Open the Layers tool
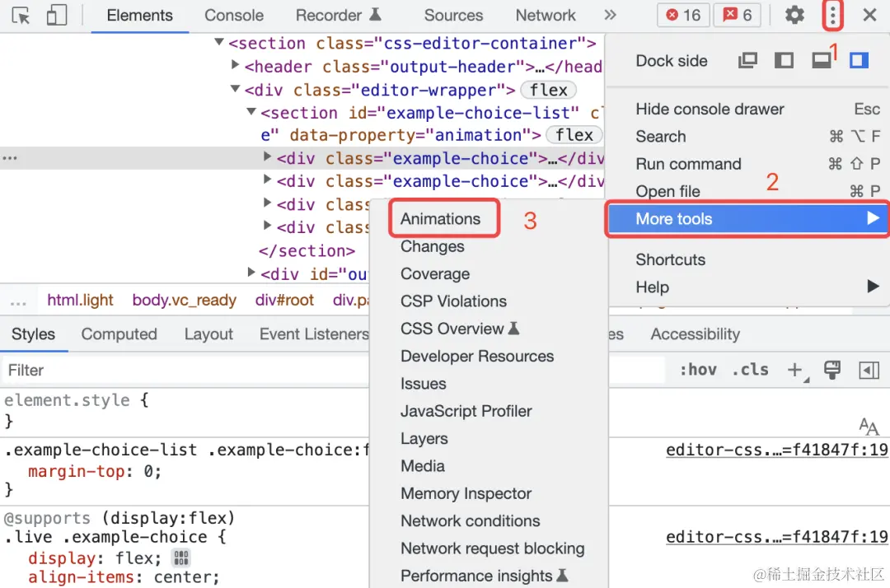This screenshot has height=588, width=890. (x=424, y=439)
